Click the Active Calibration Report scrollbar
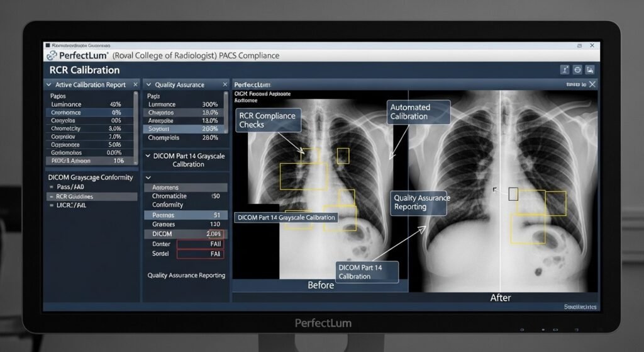The image size is (644, 352). tap(136, 126)
